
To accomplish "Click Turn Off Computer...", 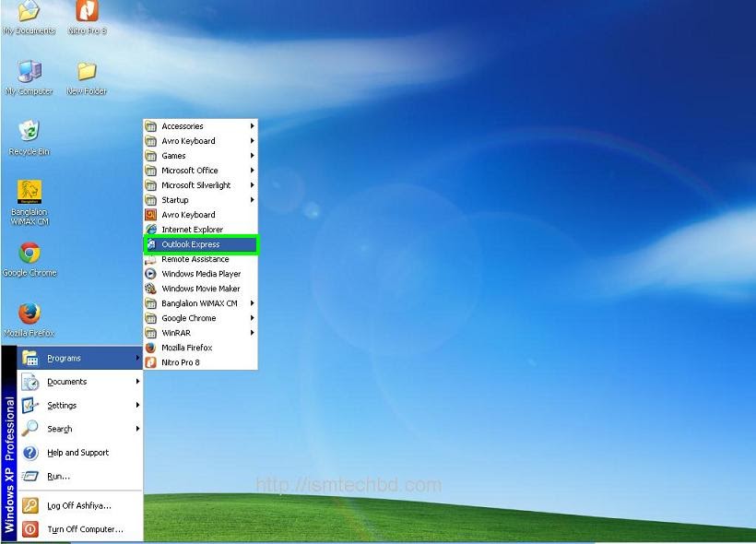I will pyautogui.click(x=80, y=529).
